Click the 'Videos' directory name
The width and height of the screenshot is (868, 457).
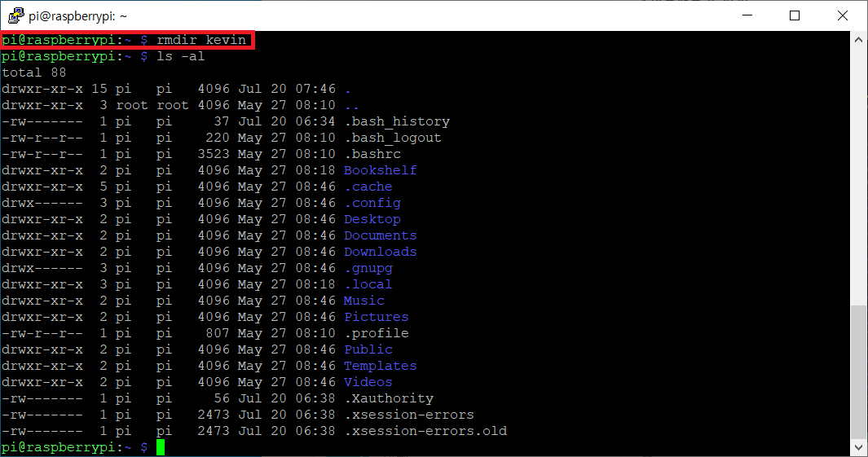click(x=368, y=382)
